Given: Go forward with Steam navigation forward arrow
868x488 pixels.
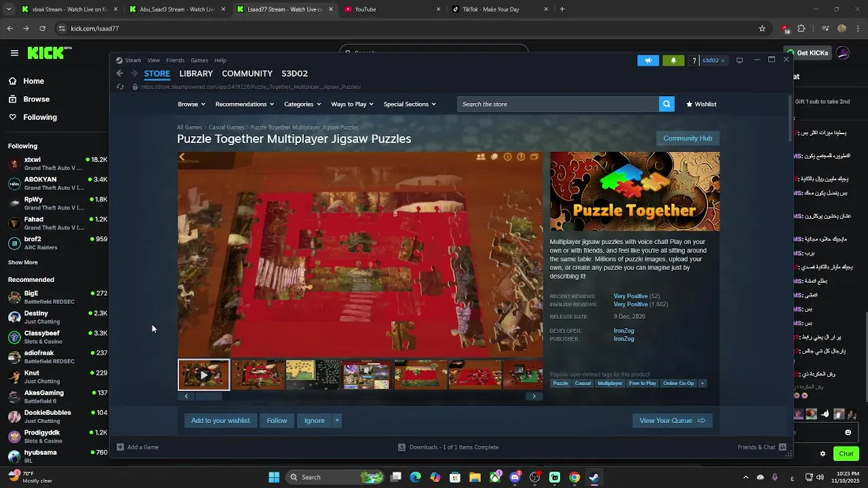Looking at the screenshot, I should click(x=134, y=73).
